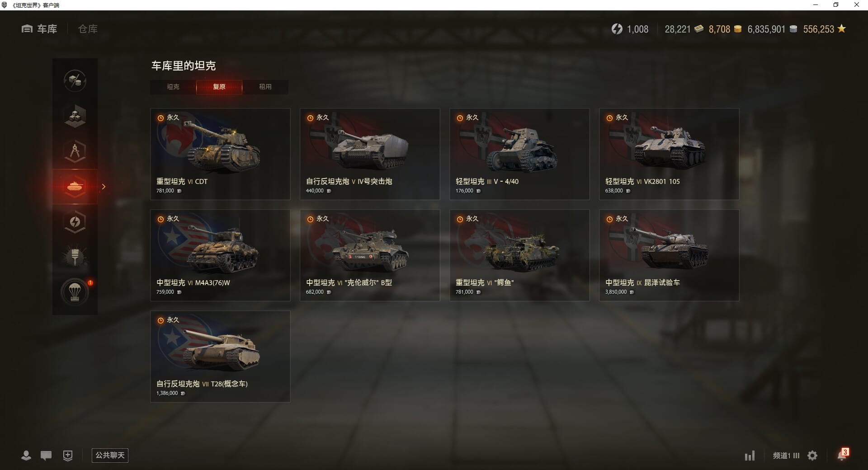Open the notification bell with badge 3

point(843,454)
